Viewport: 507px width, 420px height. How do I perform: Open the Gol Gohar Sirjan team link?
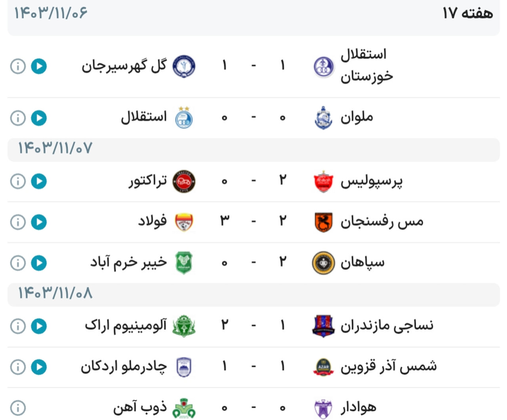tap(124, 66)
